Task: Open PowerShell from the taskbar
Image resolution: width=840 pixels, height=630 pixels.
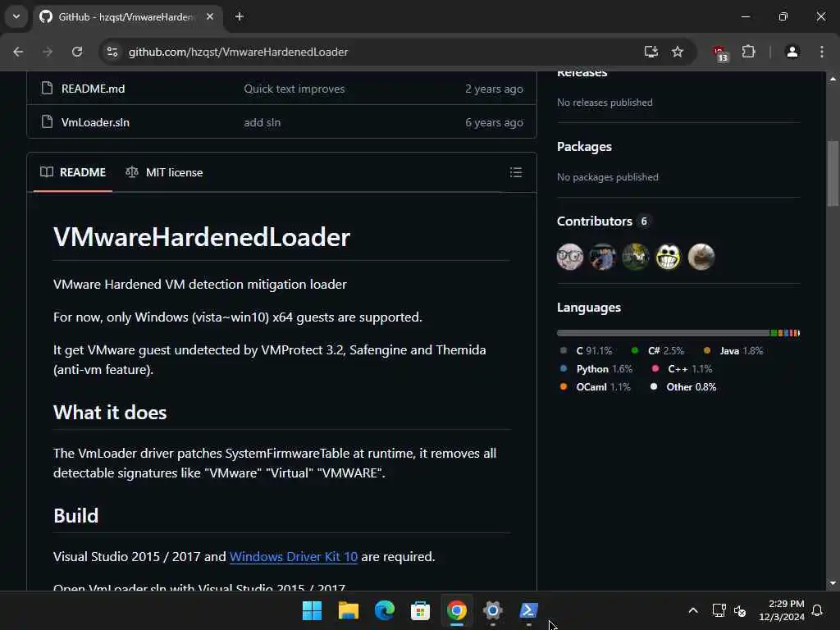Action: coord(529,610)
